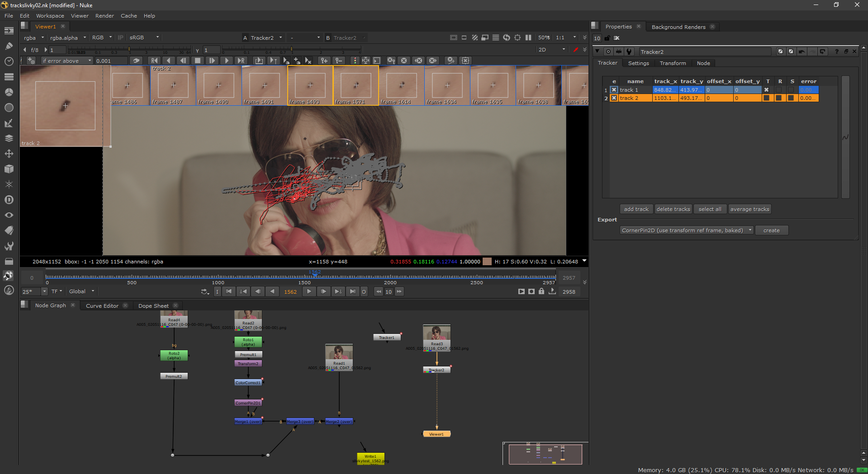The height and width of the screenshot is (474, 868).
Task: Toggle the T checkbox for track 1
Action: click(x=767, y=90)
